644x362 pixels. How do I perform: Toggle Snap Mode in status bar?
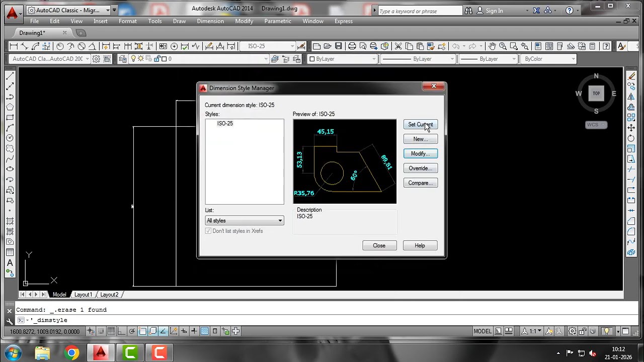tap(101, 331)
